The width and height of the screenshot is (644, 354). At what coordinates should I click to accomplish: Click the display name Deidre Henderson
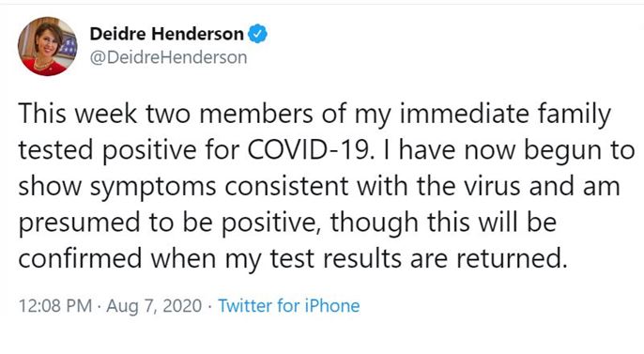tap(167, 34)
